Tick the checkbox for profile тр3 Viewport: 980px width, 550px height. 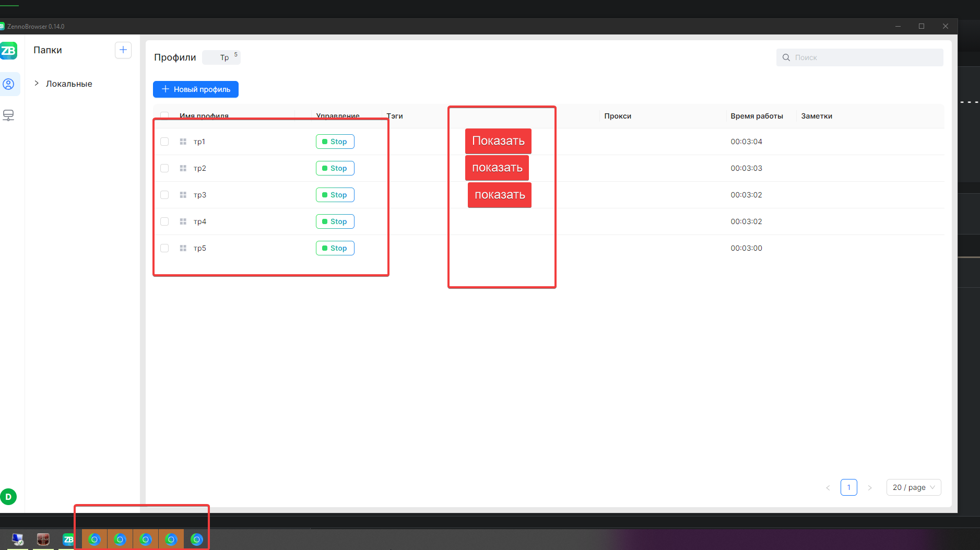[164, 195]
